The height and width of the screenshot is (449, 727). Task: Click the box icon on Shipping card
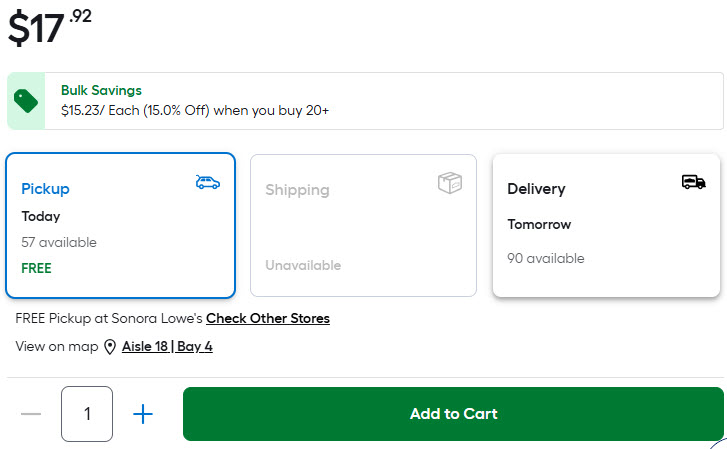[450, 183]
